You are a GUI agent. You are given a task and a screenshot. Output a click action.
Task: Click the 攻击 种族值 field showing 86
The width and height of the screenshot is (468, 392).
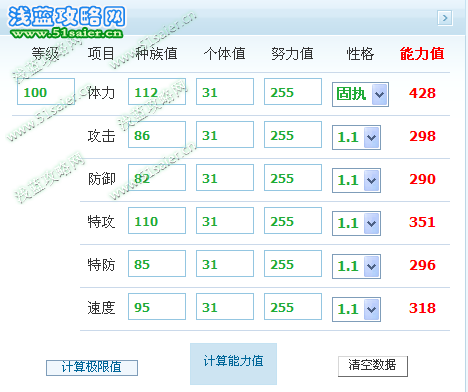click(x=157, y=135)
